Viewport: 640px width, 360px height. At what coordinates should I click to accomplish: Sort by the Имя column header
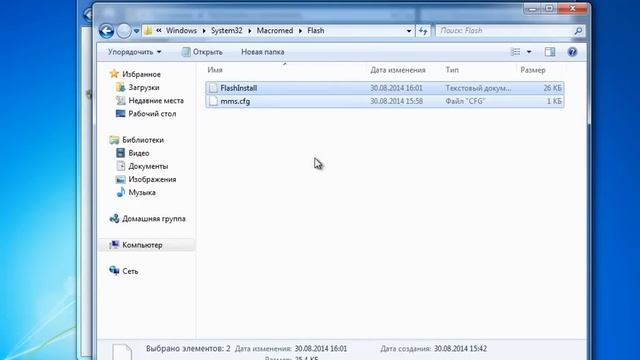215,70
